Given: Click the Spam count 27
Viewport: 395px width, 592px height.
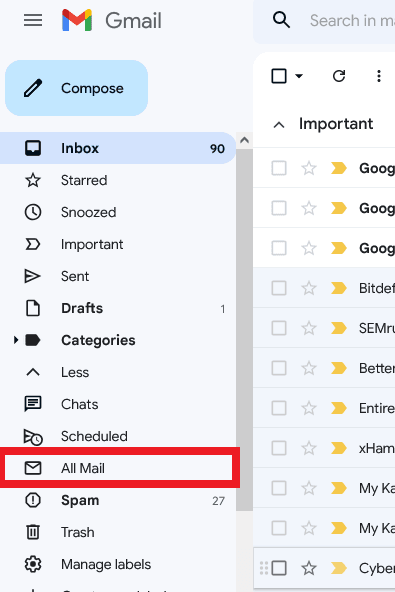Looking at the screenshot, I should [218, 501].
